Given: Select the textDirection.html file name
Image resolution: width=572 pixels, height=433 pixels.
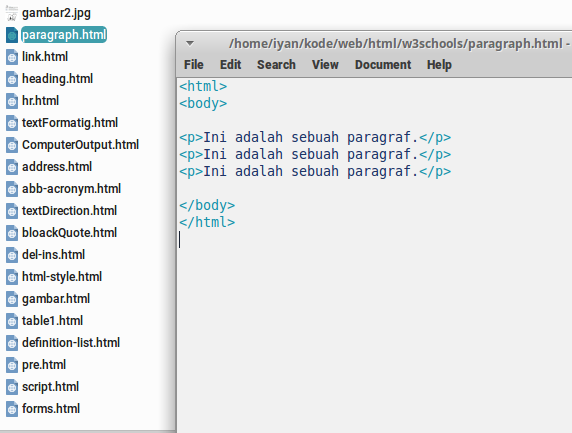Looking at the screenshot, I should pyautogui.click(x=69, y=211).
